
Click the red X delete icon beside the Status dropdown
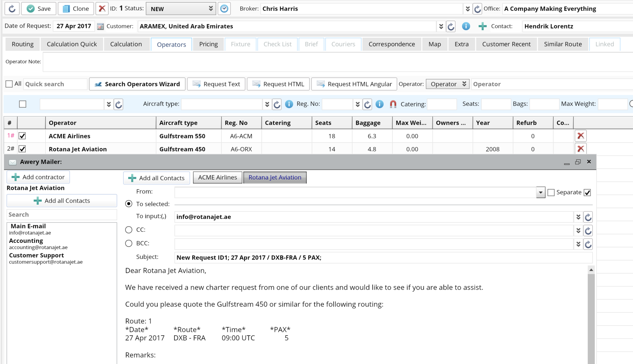[102, 9]
